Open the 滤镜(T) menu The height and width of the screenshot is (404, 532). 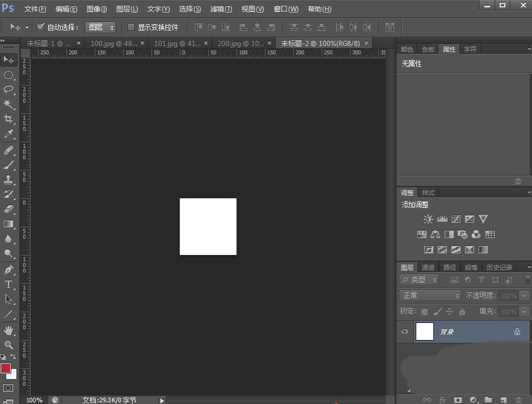(x=221, y=9)
